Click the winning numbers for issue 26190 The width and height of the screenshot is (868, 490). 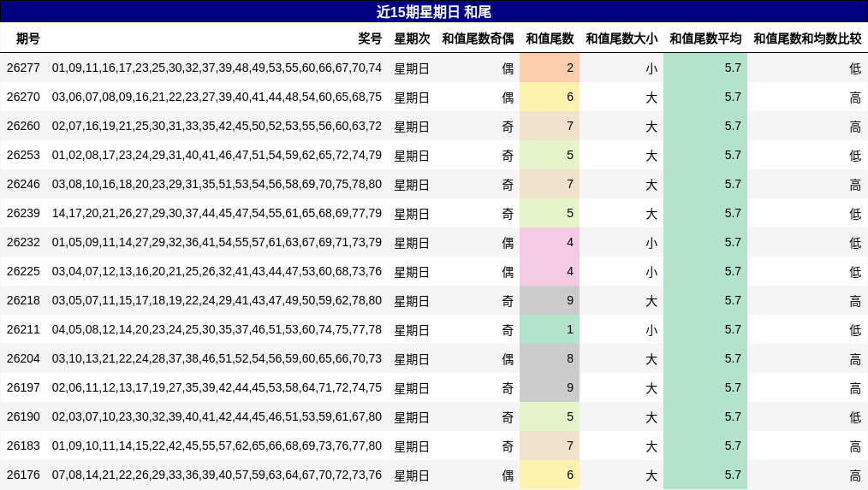coord(217,417)
